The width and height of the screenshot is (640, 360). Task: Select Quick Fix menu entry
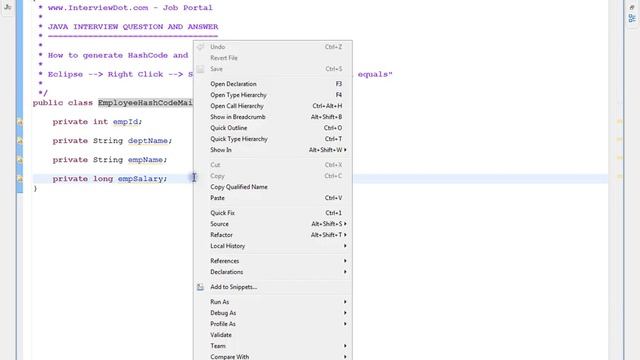coord(272,213)
